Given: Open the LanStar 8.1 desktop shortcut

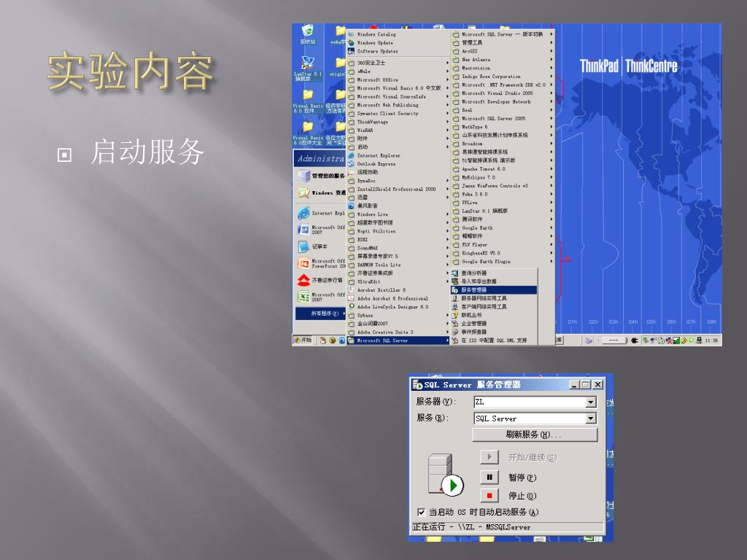Looking at the screenshot, I should tap(308, 68).
